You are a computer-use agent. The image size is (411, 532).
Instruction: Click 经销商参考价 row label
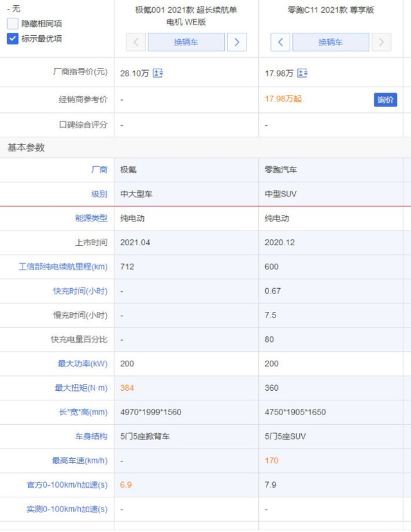point(83,99)
